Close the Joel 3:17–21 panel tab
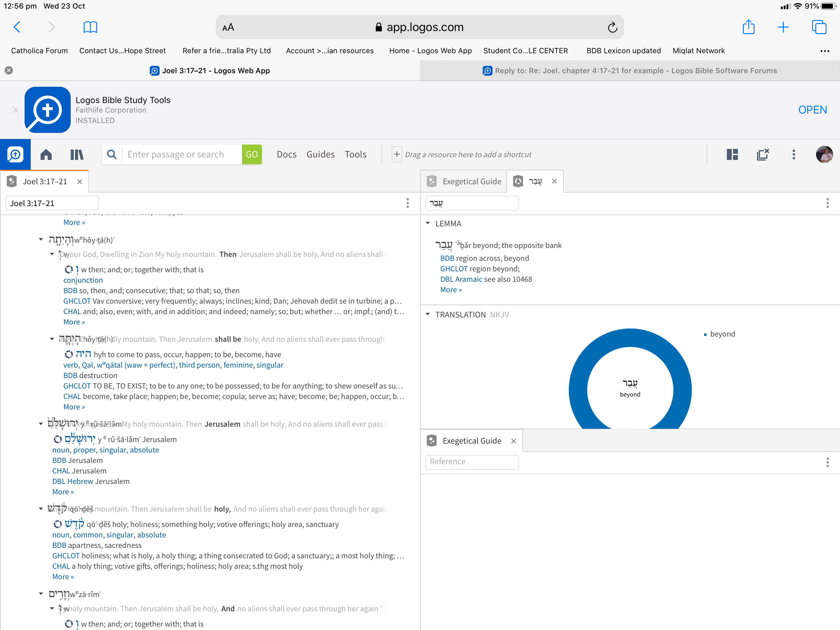 (x=79, y=181)
